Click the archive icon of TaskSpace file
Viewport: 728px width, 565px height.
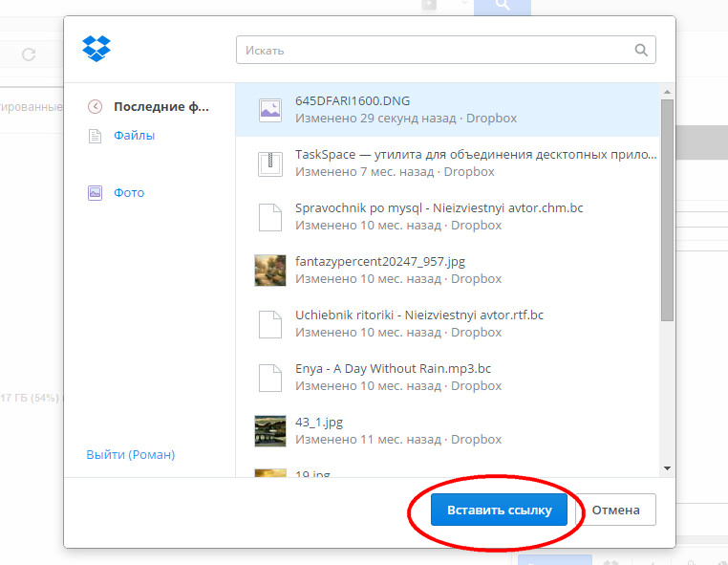pos(270,163)
